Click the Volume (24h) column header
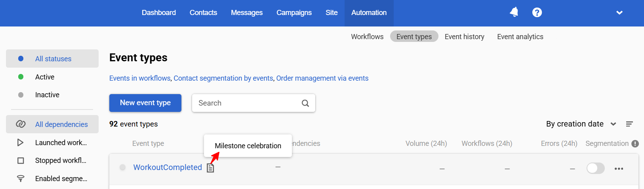The width and height of the screenshot is (644, 189). pyautogui.click(x=426, y=144)
